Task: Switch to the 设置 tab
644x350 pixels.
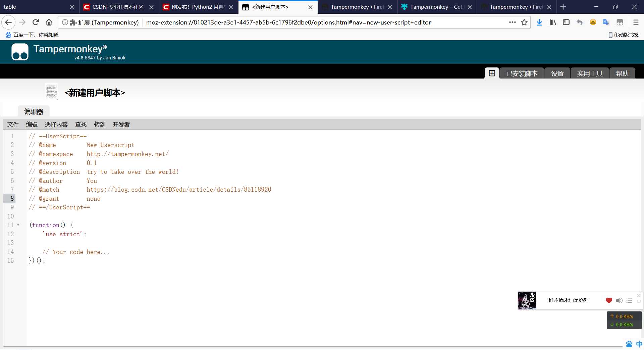Action: 557,73
